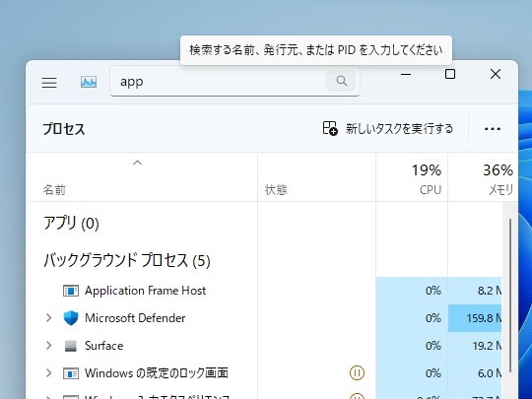Click the suspended pause icon for Windows の既定のロック画面
This screenshot has width=532, height=399.
click(357, 372)
